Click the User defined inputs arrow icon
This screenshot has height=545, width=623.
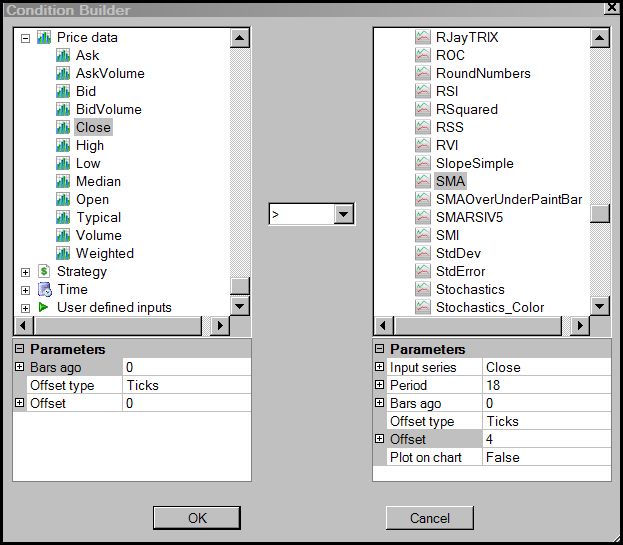44,307
